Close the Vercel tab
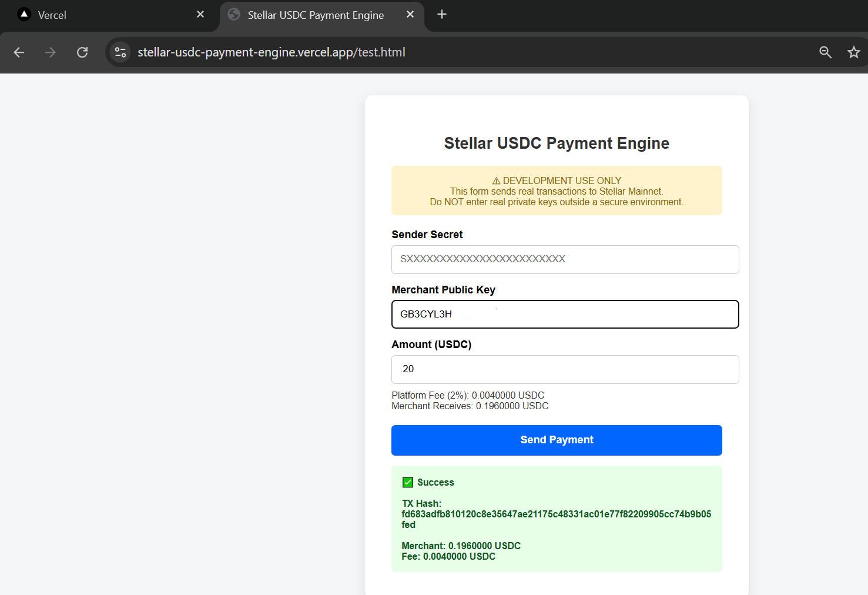The height and width of the screenshot is (595, 868). click(x=200, y=14)
